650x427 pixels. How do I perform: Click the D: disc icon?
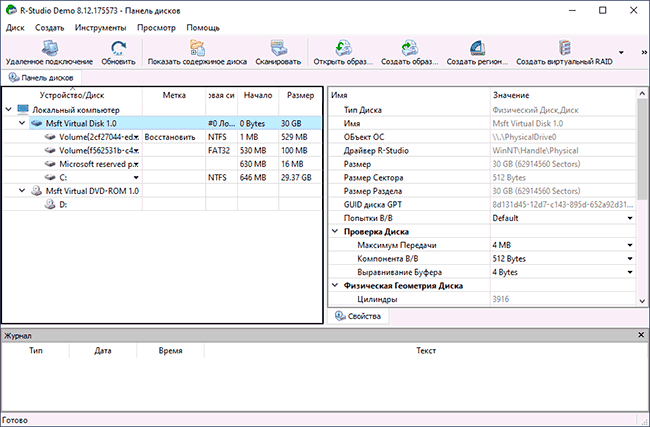click(50, 204)
